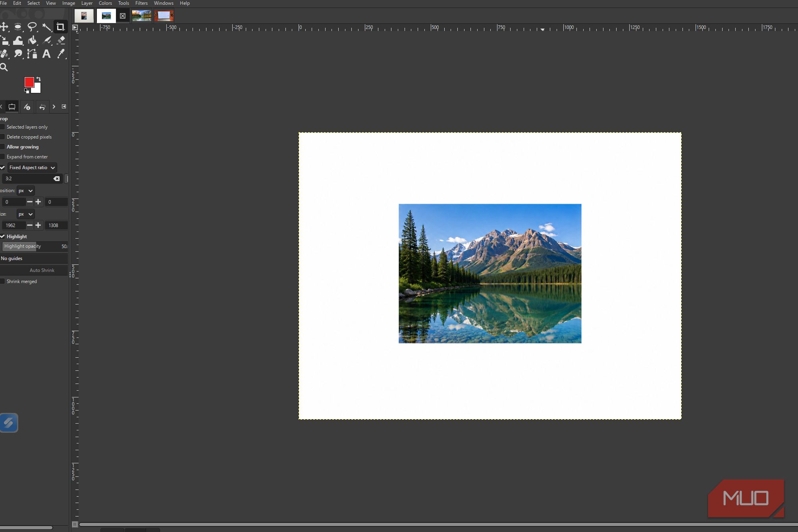798x532 pixels.
Task: Select the Text tool
Action: (x=46, y=54)
